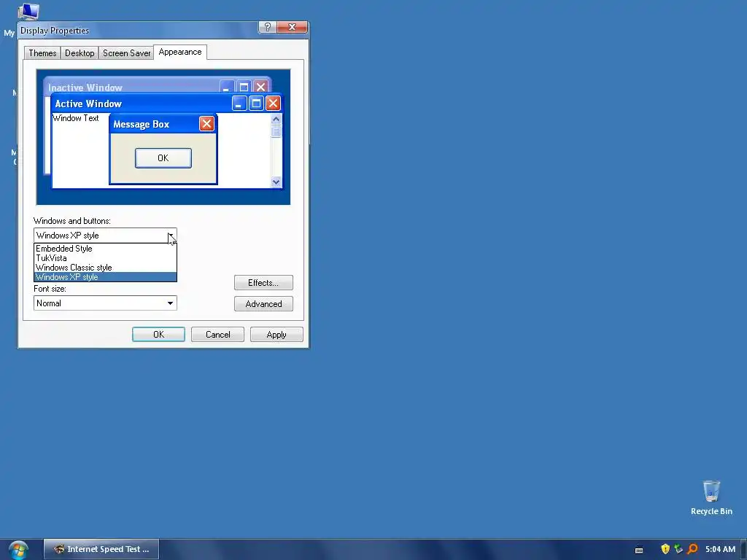The height and width of the screenshot is (560, 747).
Task: Click the yellow security shield tray icon
Action: (665, 549)
